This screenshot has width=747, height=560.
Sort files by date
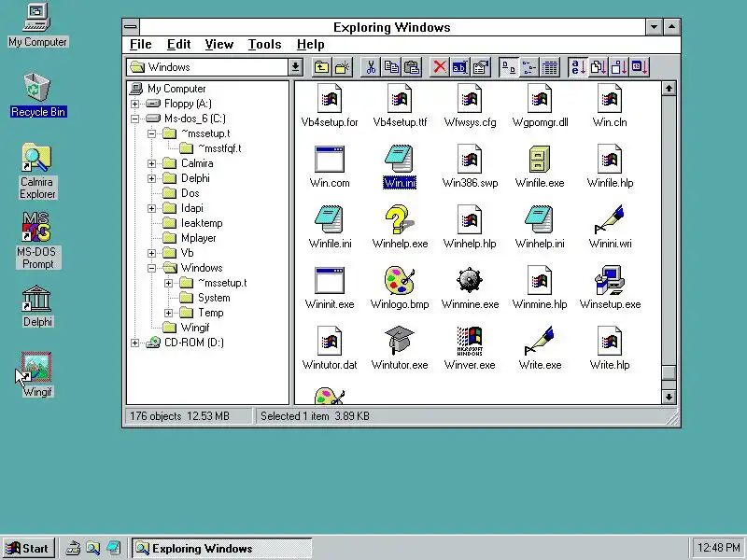click(x=640, y=67)
